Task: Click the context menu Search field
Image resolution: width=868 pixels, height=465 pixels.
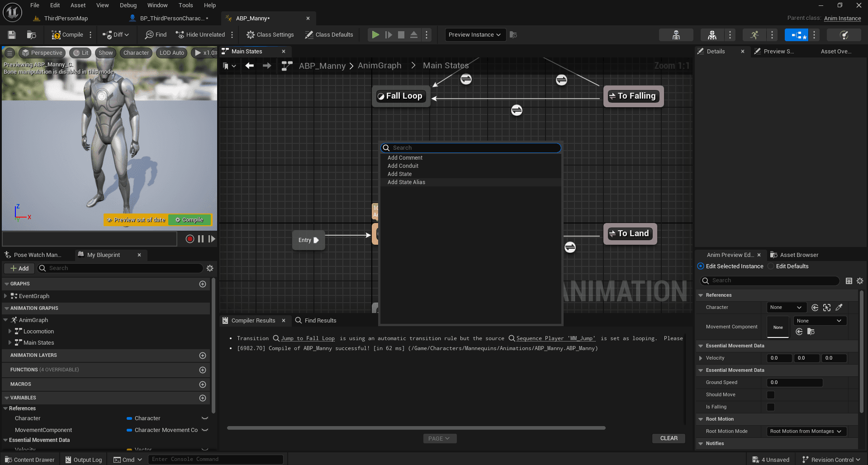Action: pyautogui.click(x=471, y=148)
